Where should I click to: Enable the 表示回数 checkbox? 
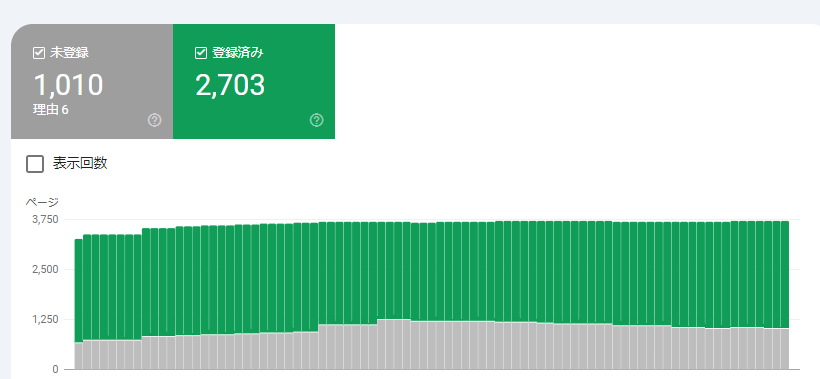35,164
